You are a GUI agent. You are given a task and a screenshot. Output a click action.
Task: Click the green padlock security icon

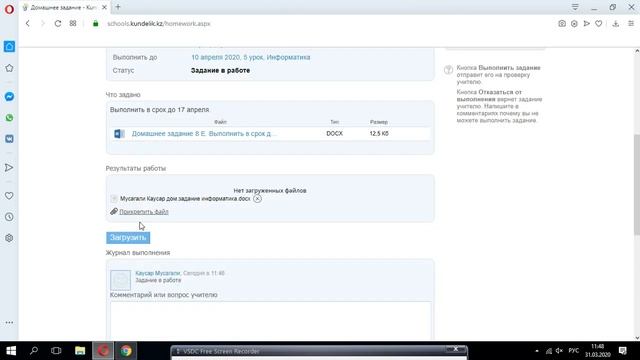[x=96, y=24]
